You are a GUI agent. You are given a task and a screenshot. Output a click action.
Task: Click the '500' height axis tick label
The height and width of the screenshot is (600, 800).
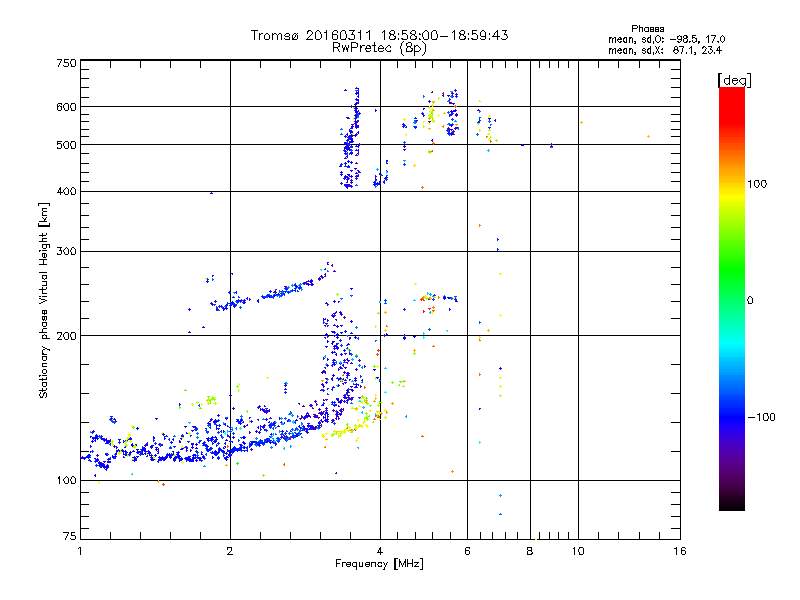click(66, 145)
